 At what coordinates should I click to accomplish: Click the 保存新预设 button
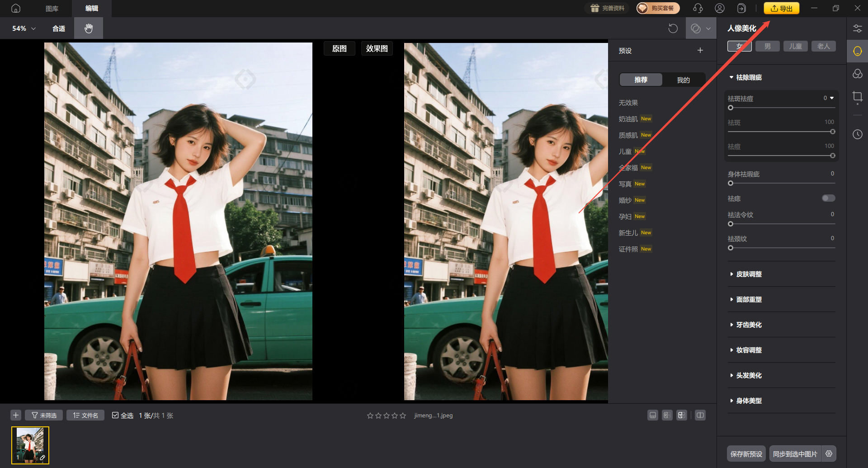click(746, 454)
